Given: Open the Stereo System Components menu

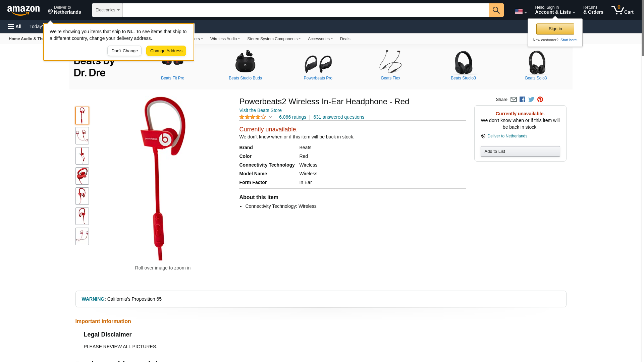Looking at the screenshot, I should 274,39.
